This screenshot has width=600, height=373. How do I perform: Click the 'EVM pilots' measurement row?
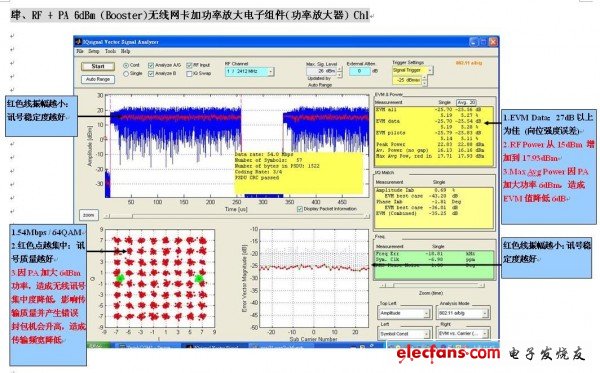[429, 133]
